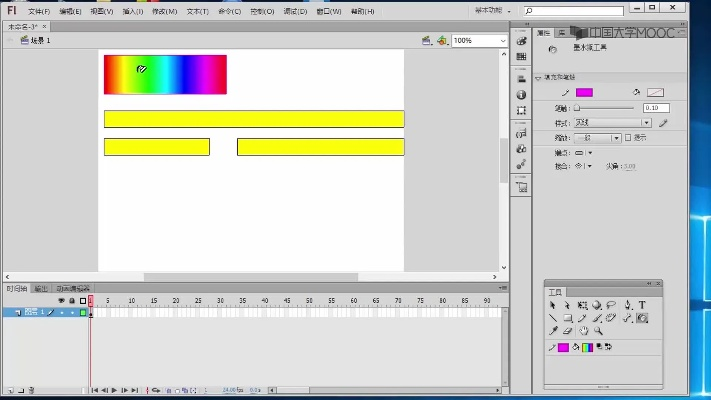Toggle the lock-all-layers icon in timeline

click(x=71, y=300)
